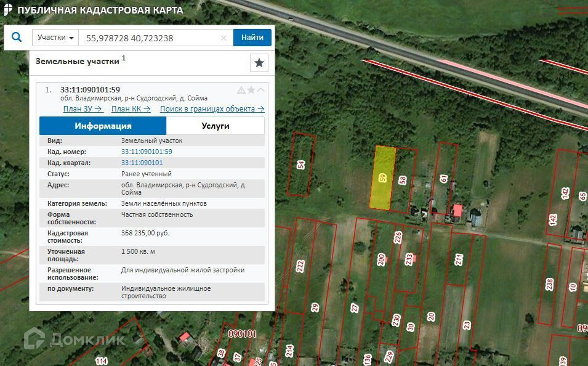This screenshot has width=588, height=366.
Task: Select parcel 238 on the map
Action: coord(550,284)
